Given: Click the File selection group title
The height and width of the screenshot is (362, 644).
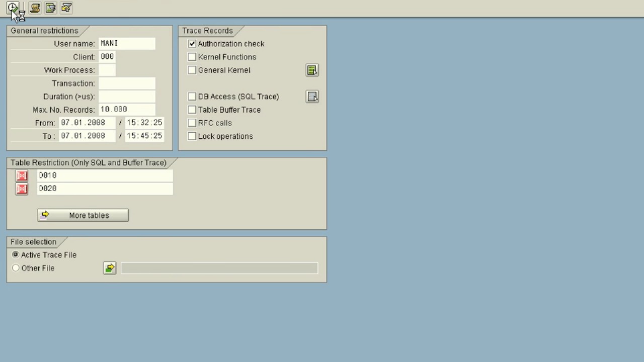Looking at the screenshot, I should tap(34, 242).
